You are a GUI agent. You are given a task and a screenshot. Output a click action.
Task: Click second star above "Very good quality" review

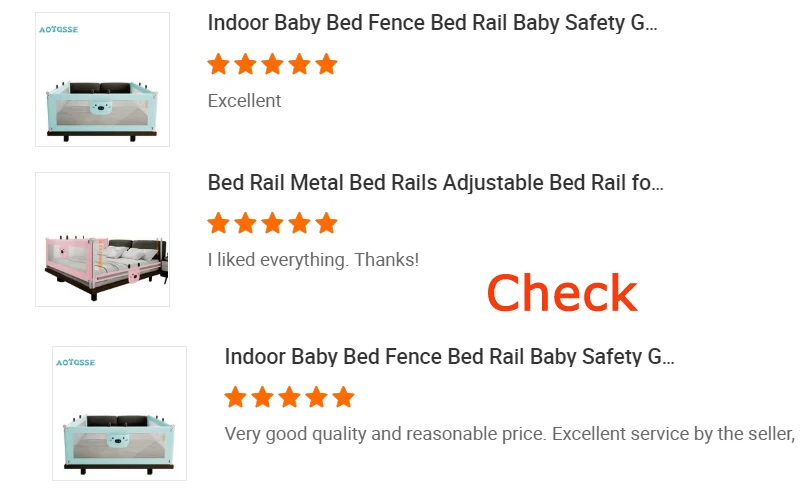(263, 397)
